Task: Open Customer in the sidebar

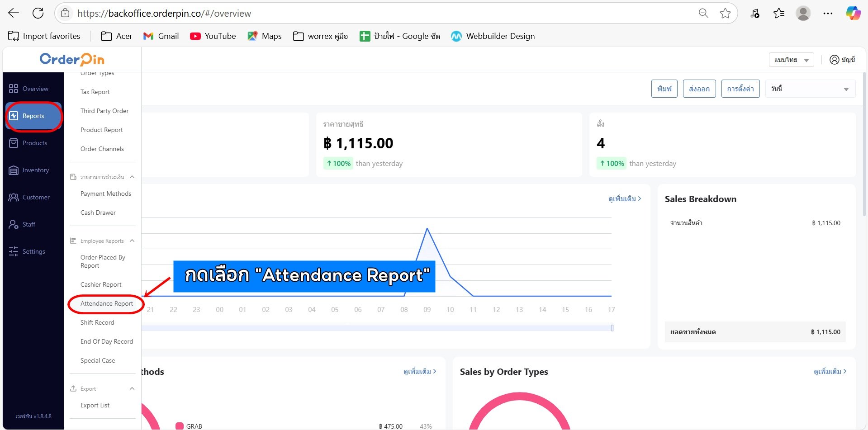Action: (x=33, y=197)
